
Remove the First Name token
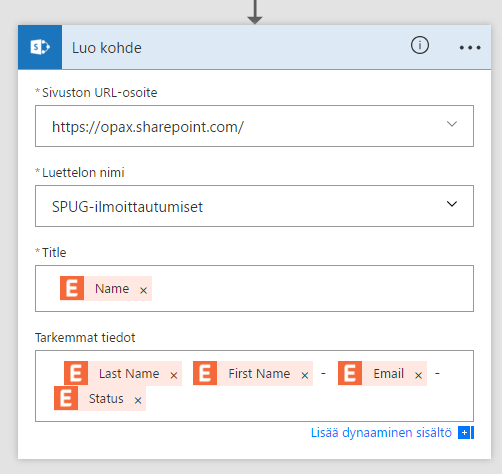click(x=305, y=376)
